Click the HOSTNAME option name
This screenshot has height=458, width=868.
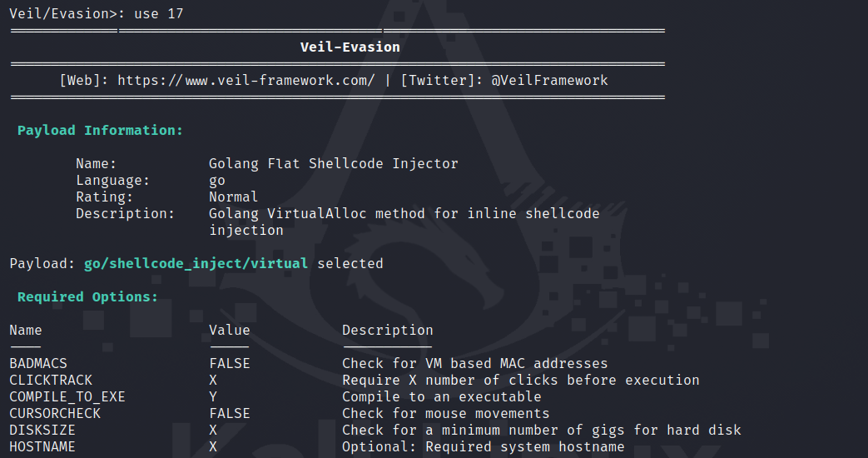tap(42, 447)
